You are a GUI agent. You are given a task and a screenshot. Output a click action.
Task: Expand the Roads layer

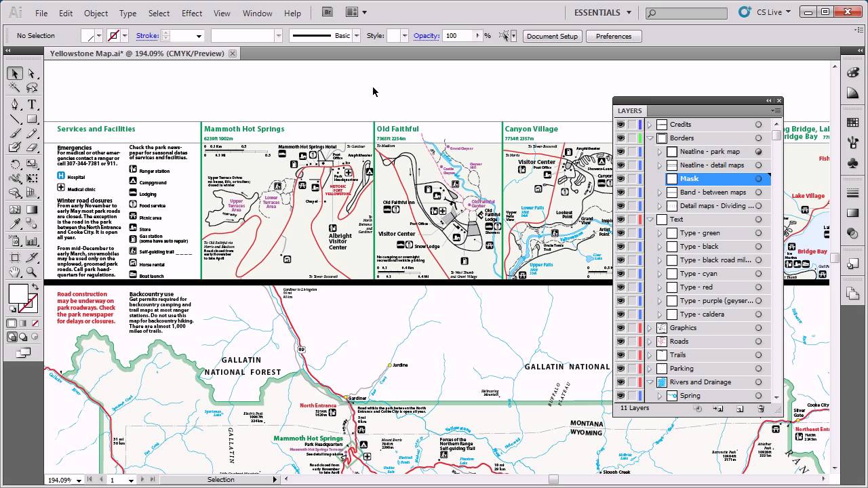pos(649,342)
